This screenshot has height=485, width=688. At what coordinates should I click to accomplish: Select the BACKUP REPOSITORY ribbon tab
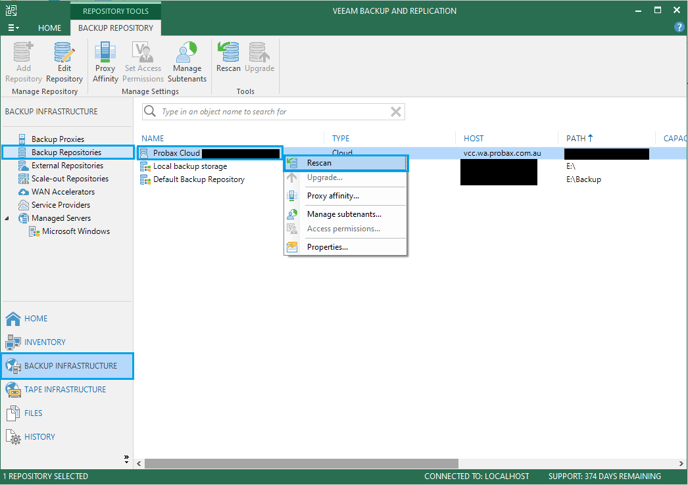115,28
